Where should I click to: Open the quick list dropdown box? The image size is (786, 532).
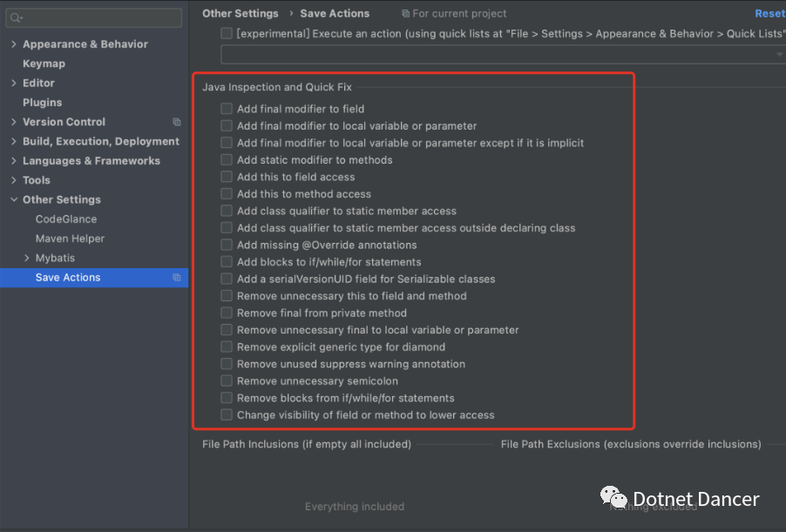(x=501, y=54)
